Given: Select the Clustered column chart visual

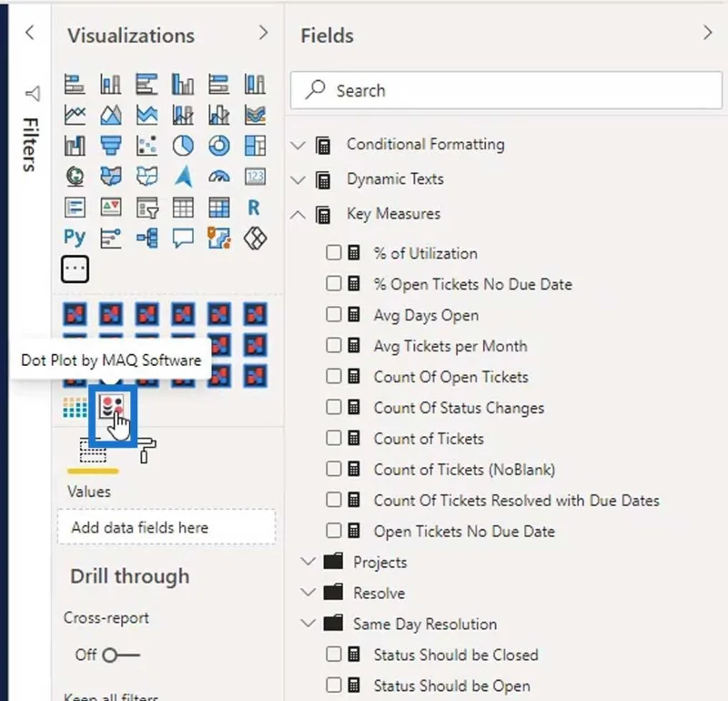Looking at the screenshot, I should pyautogui.click(x=183, y=85).
